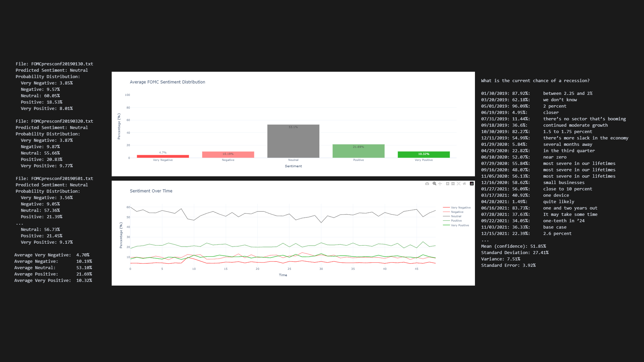The width and height of the screenshot is (644, 362).
Task: Click the Autoscale icon in modebar
Action: coord(459,184)
